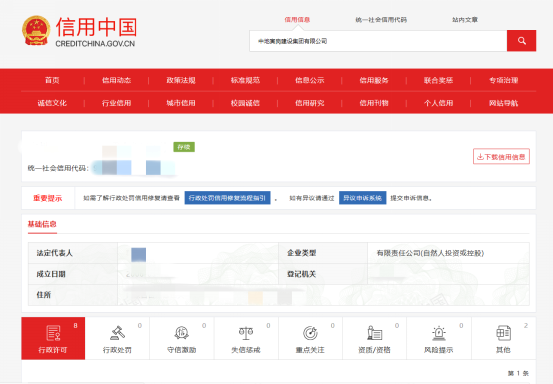Open the 其他 document icon
The height and width of the screenshot is (384, 553).
click(x=503, y=333)
